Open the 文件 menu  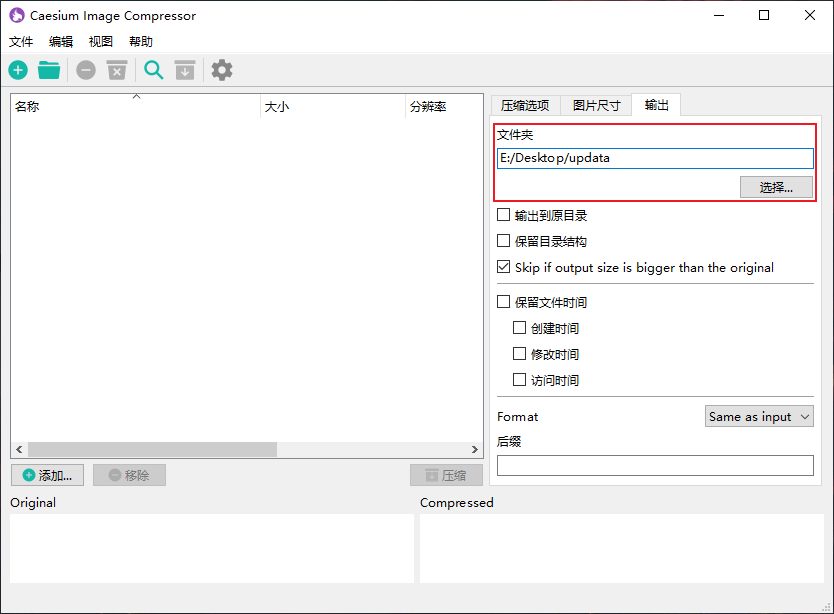[21, 42]
